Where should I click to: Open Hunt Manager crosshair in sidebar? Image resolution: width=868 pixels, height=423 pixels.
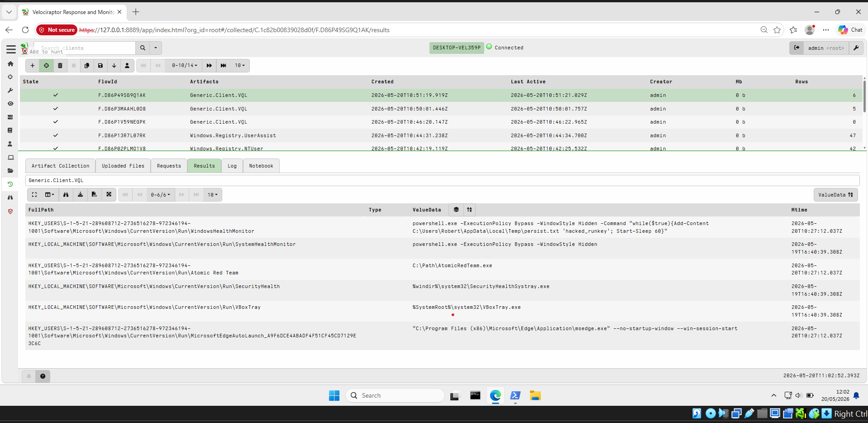click(x=10, y=77)
